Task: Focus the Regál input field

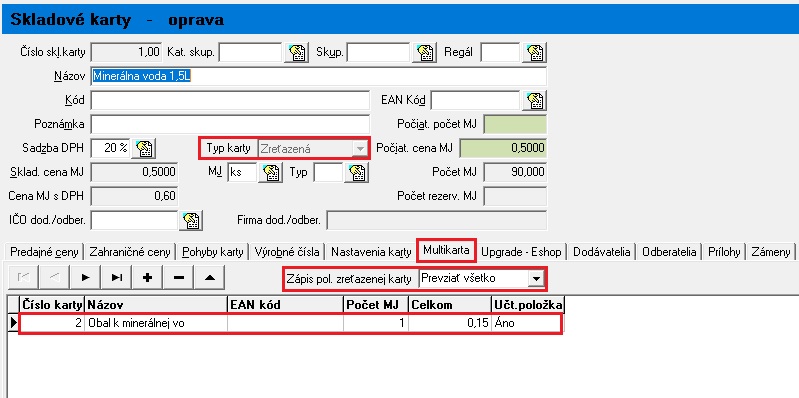Action: click(x=500, y=52)
